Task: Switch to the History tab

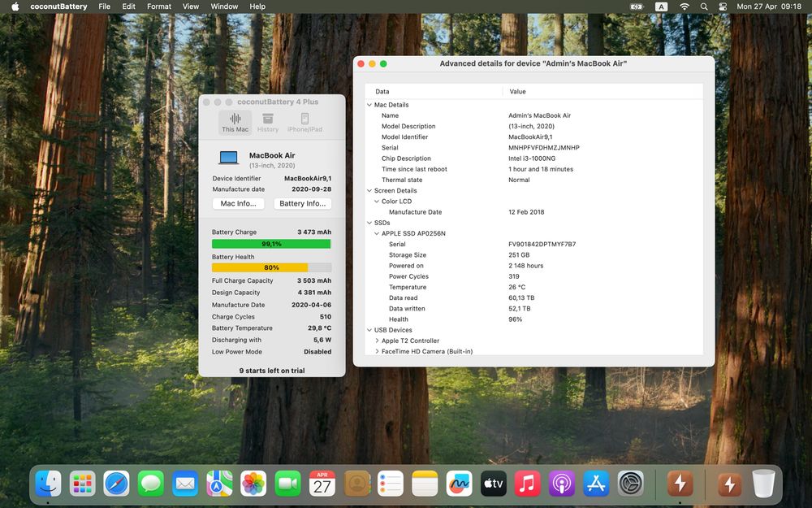Action: click(x=268, y=123)
